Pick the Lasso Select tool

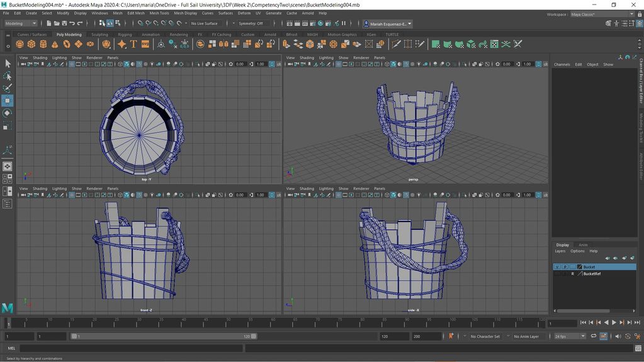(x=8, y=76)
